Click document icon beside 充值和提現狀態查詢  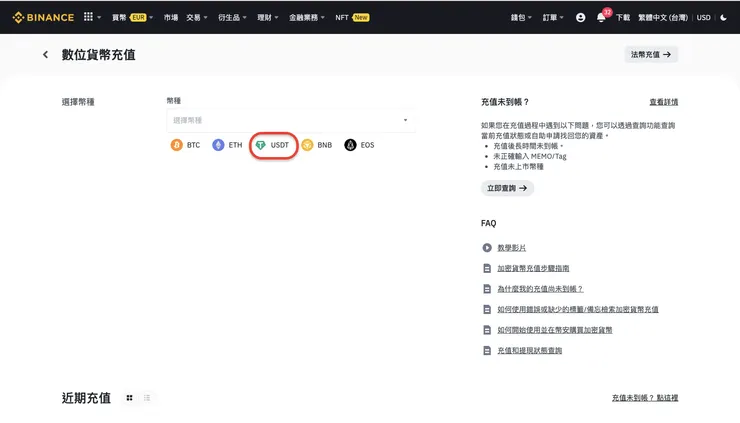tap(487, 350)
